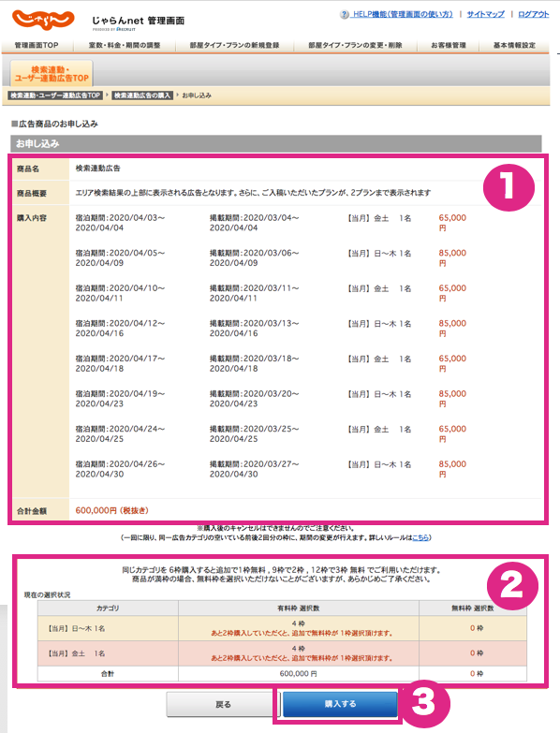Click the ログアウト link
This screenshot has height=733, width=560.
pos(534,14)
